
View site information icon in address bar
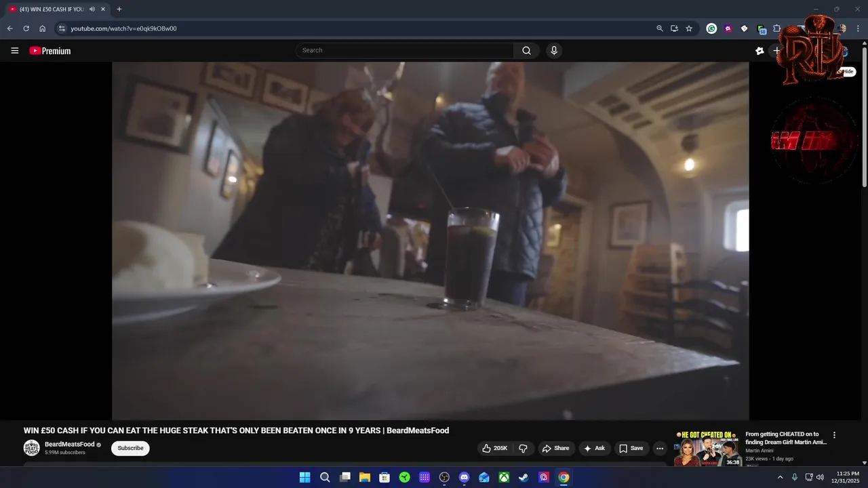pyautogui.click(x=61, y=28)
